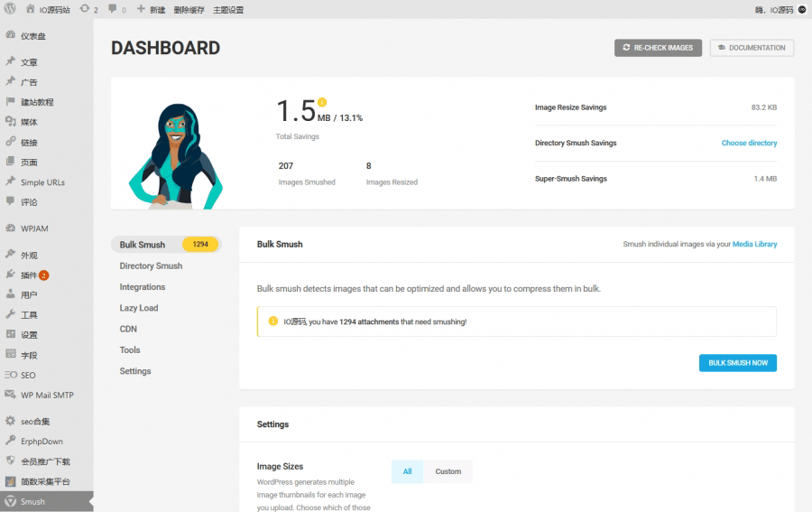Select Custom image sizes option
Screen dimensions: 812x512
coord(448,471)
